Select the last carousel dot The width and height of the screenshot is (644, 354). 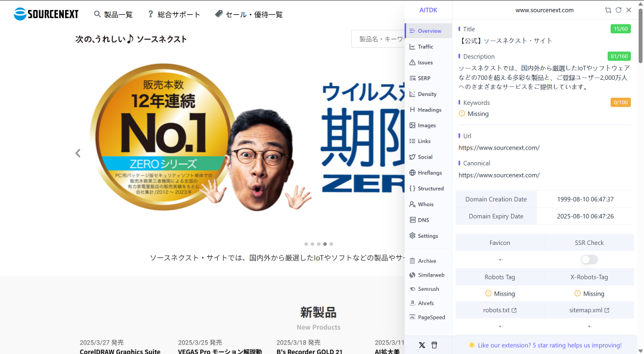coord(331,244)
